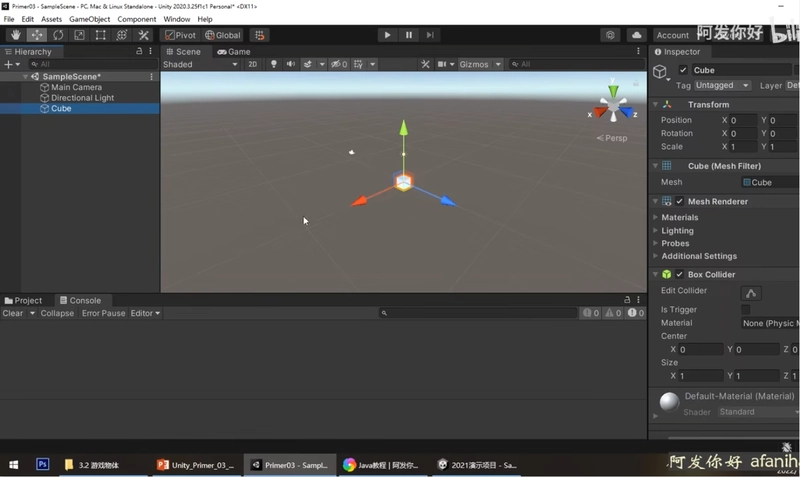Click Edit Collider button icon
The height and width of the screenshot is (477, 800).
click(x=751, y=293)
